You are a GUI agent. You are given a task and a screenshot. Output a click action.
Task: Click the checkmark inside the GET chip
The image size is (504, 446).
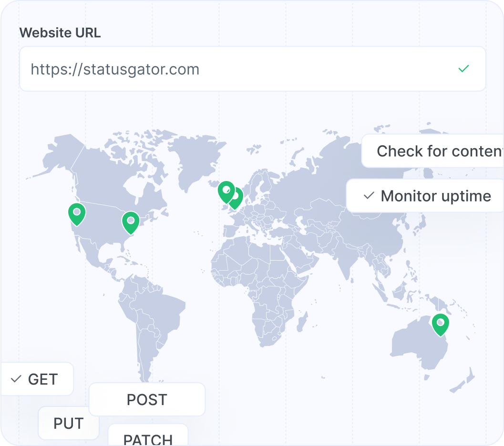click(x=17, y=379)
